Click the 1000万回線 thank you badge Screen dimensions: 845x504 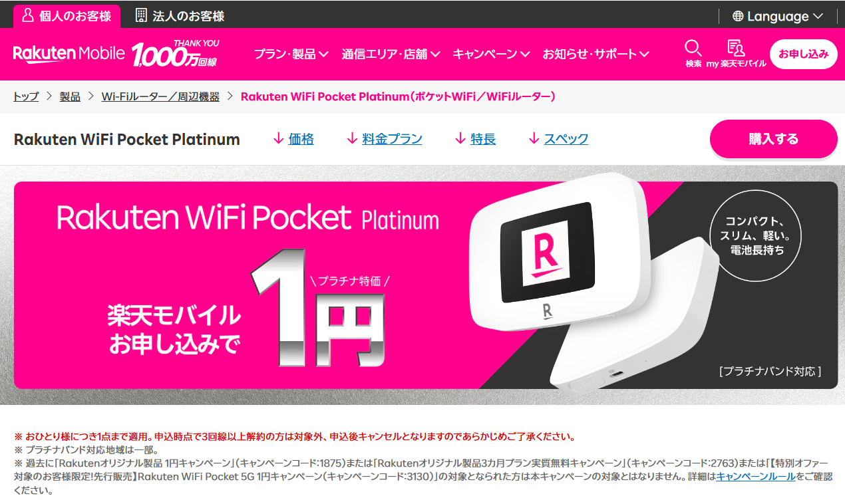pyautogui.click(x=176, y=53)
